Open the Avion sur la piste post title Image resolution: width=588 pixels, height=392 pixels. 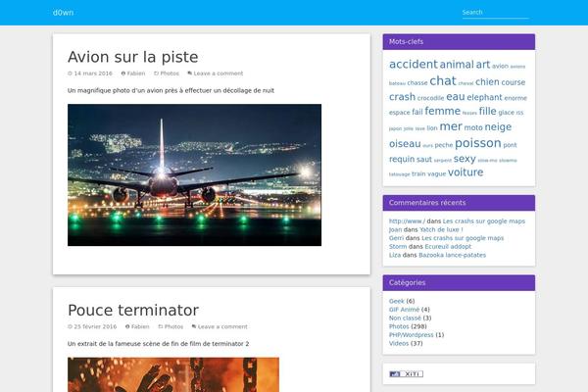[x=132, y=57]
